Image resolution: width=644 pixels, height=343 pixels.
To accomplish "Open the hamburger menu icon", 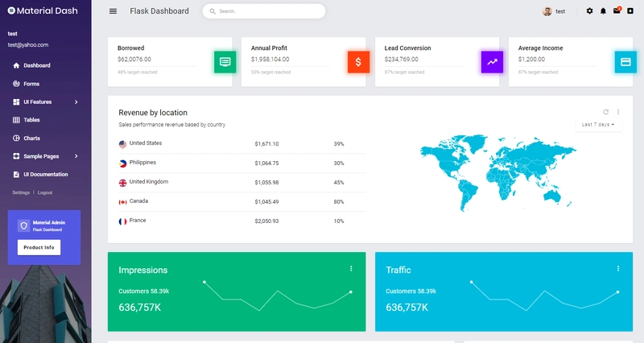I will click(113, 11).
